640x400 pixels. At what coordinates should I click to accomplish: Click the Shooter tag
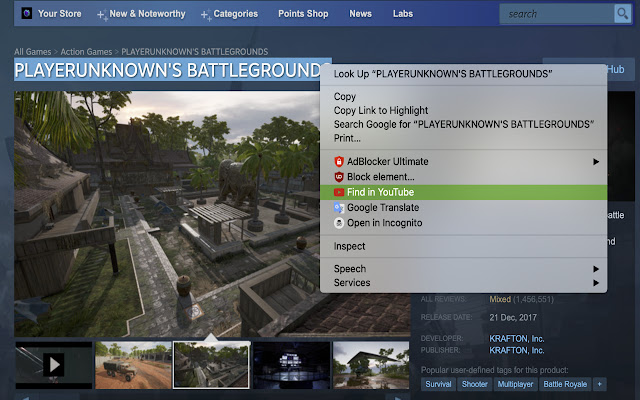point(475,384)
